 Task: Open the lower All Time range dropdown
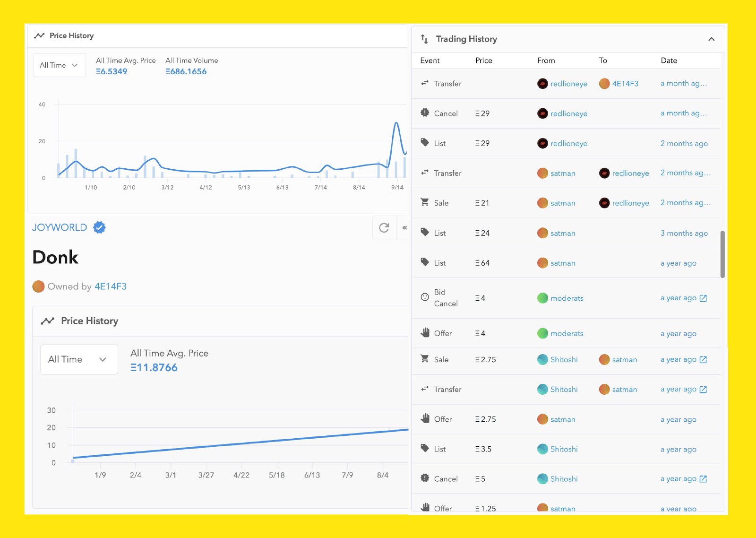pyautogui.click(x=79, y=359)
